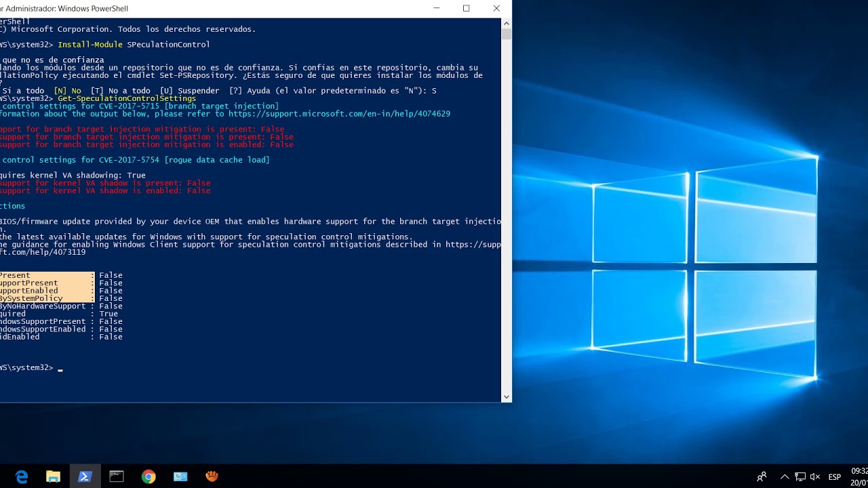Screen dimensions: 868x488
Task: Open File Explorer from the taskbar
Action: pos(53,476)
